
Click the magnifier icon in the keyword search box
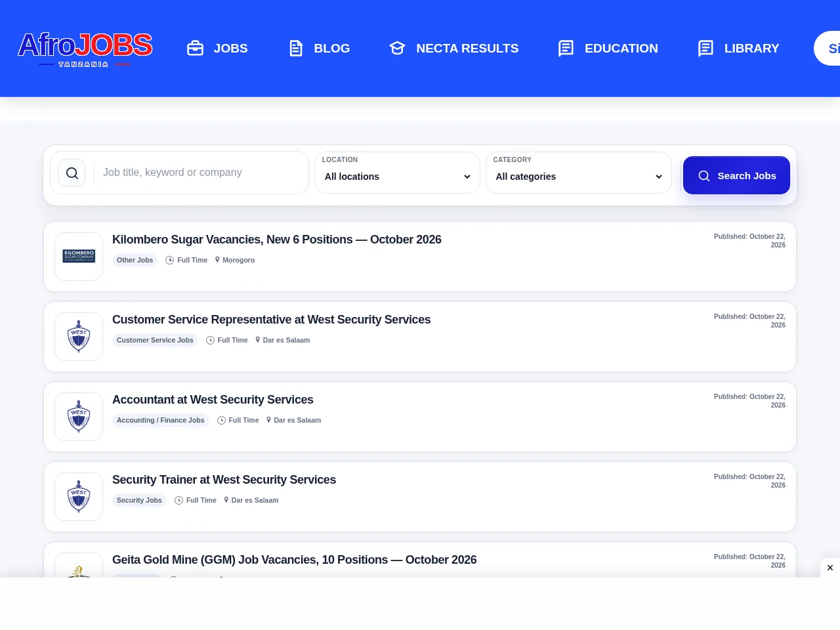click(72, 173)
